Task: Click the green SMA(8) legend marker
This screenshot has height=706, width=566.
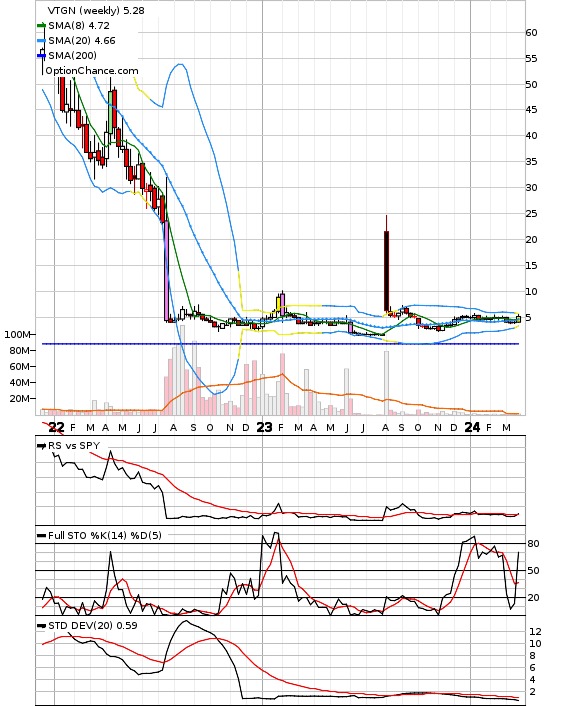Action: coord(41,26)
